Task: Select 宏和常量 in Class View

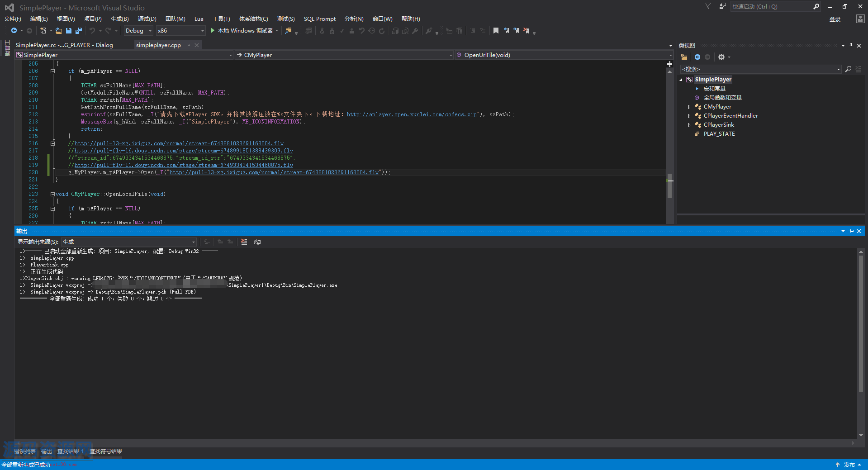Action: (714, 89)
